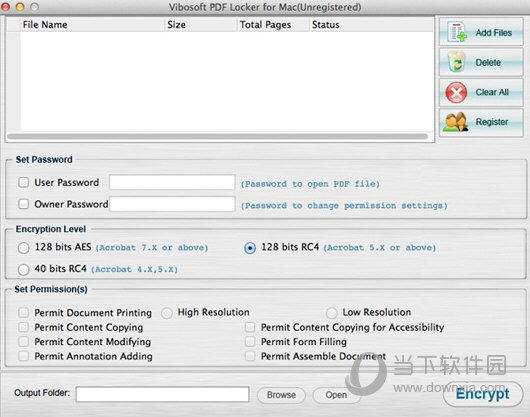This screenshot has width=530, height=417.
Task: Click the 'Set Password' group title
Action: 44,160
